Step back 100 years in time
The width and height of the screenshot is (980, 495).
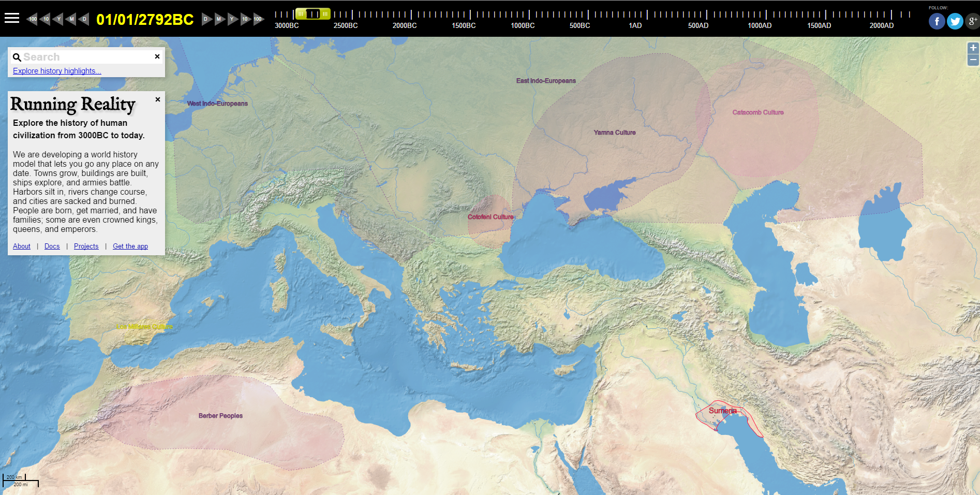point(32,19)
